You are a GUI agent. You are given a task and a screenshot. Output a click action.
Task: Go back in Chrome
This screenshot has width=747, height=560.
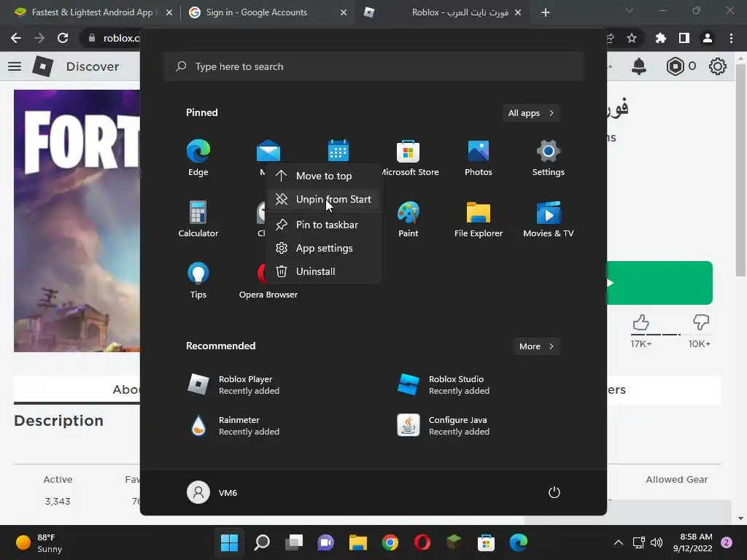pyautogui.click(x=16, y=38)
